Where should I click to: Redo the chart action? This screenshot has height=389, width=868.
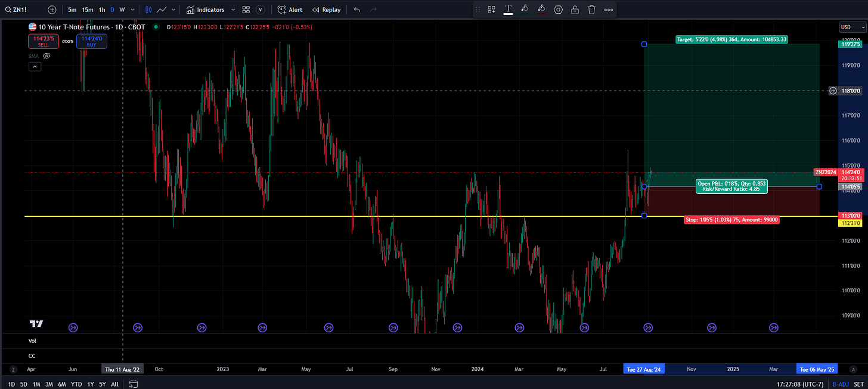coord(374,10)
